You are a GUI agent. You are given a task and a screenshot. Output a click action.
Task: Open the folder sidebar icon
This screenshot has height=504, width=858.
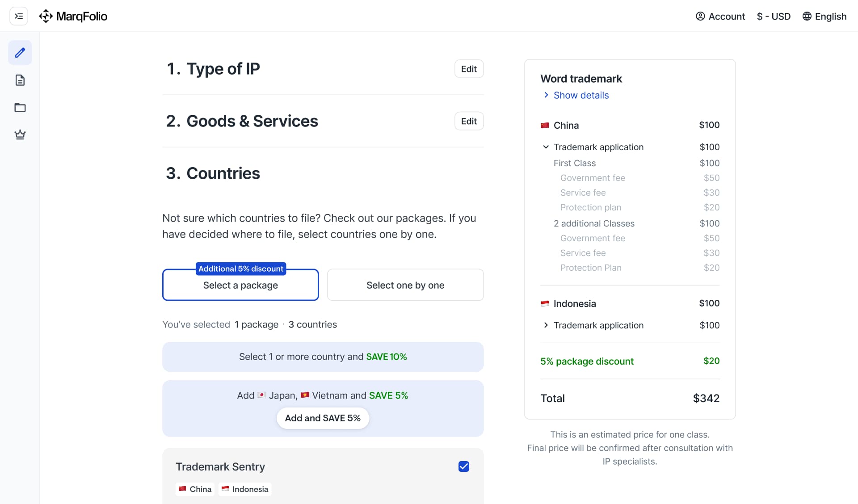click(20, 107)
